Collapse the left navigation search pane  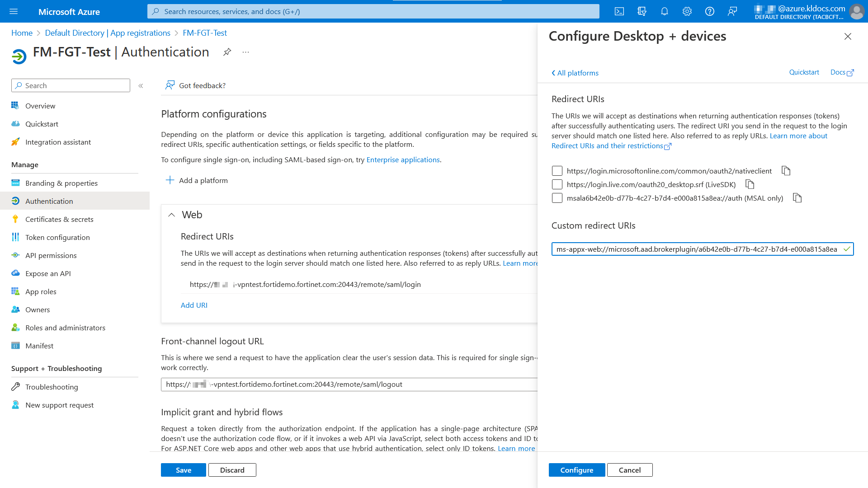point(141,85)
